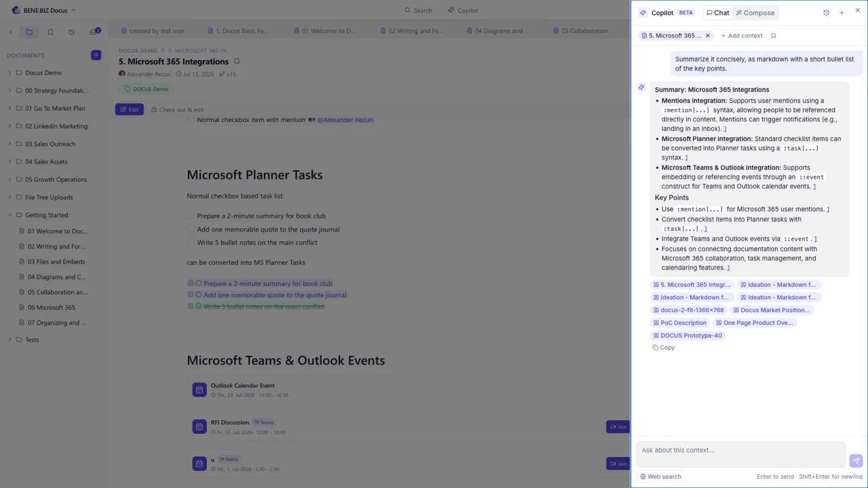
Task: Expand the Tests folder
Action: [9, 340]
